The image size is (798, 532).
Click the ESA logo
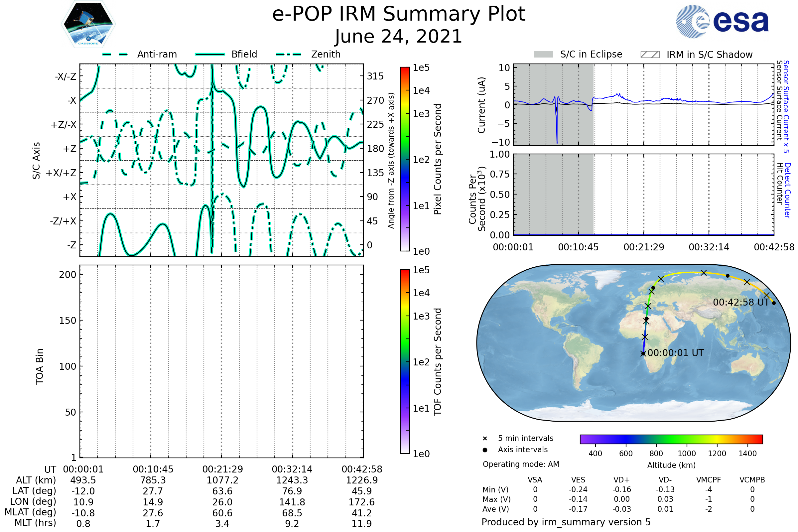pos(722,21)
